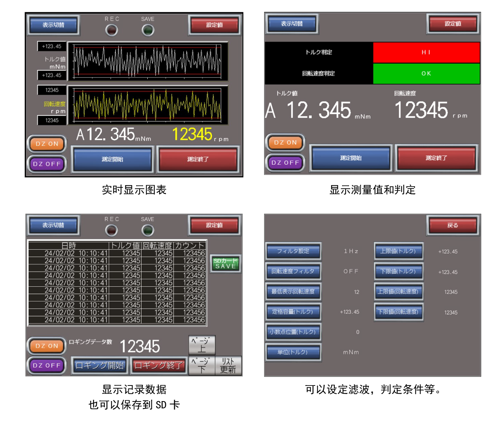Switch DZ OFF on the judgment display screen
This screenshot has width=504, height=426.
(x=285, y=162)
